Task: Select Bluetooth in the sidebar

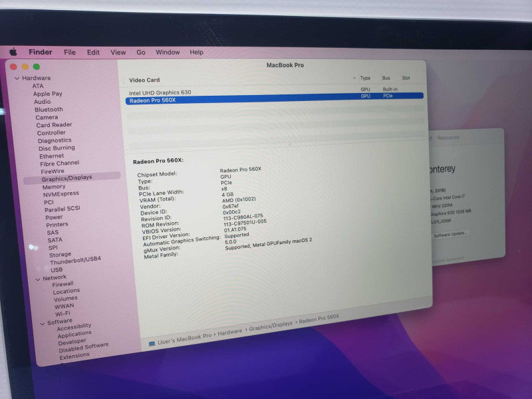Action: [x=49, y=109]
